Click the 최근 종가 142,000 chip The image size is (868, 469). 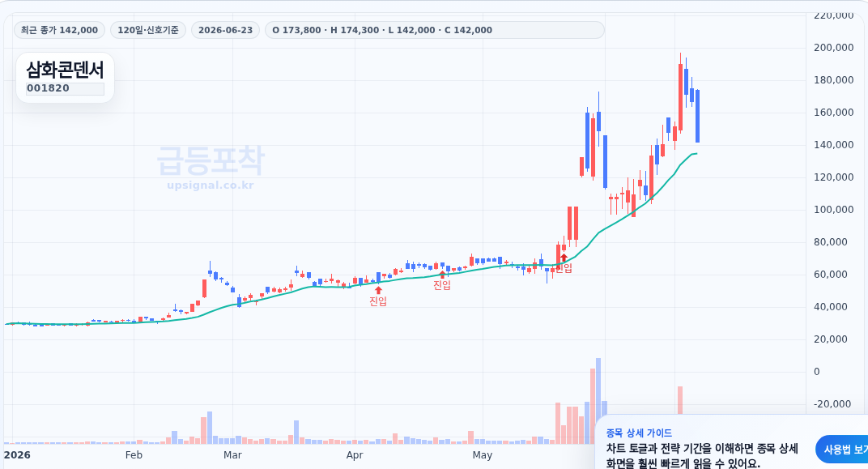tap(59, 30)
